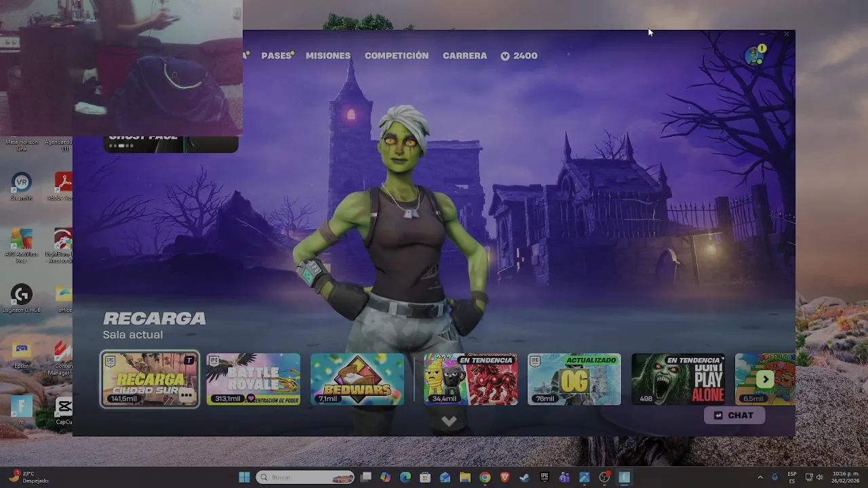Click the taskbar Buscar search box
Viewport: 868px width, 488px height.
pyautogui.click(x=305, y=477)
